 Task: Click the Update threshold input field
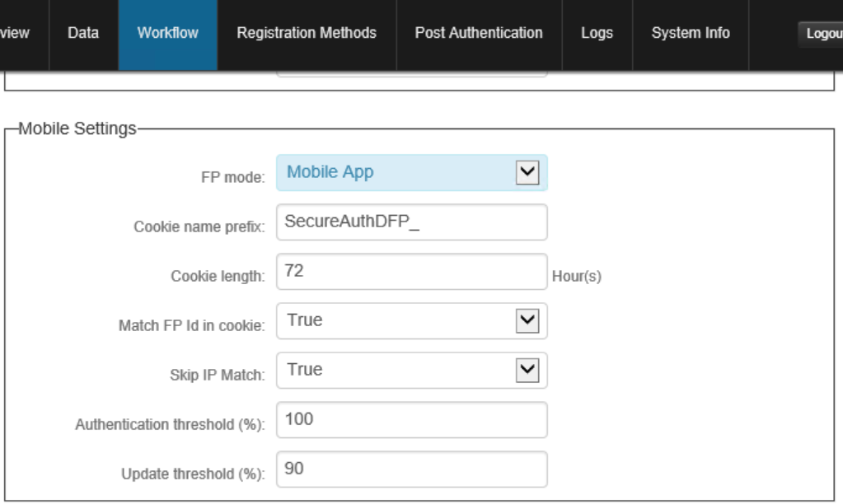pos(412,469)
